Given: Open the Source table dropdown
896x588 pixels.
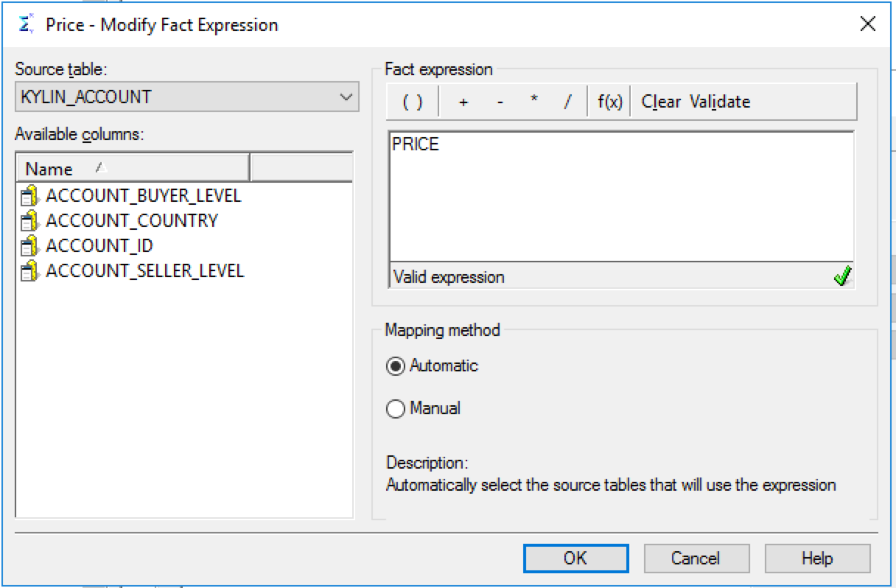Looking at the screenshot, I should pyautogui.click(x=345, y=97).
